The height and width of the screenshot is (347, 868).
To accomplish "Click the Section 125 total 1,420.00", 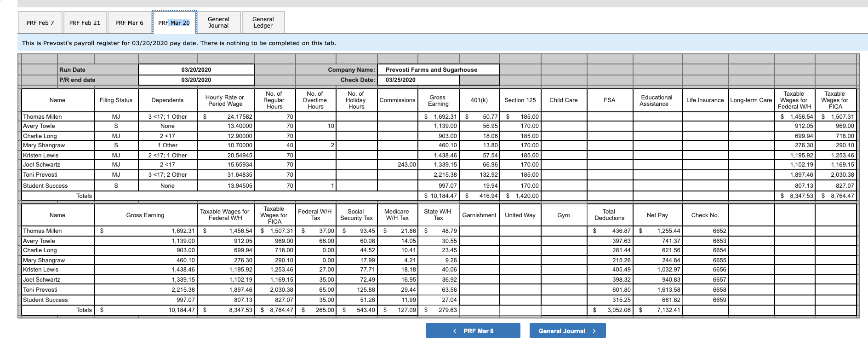I will [520, 196].
